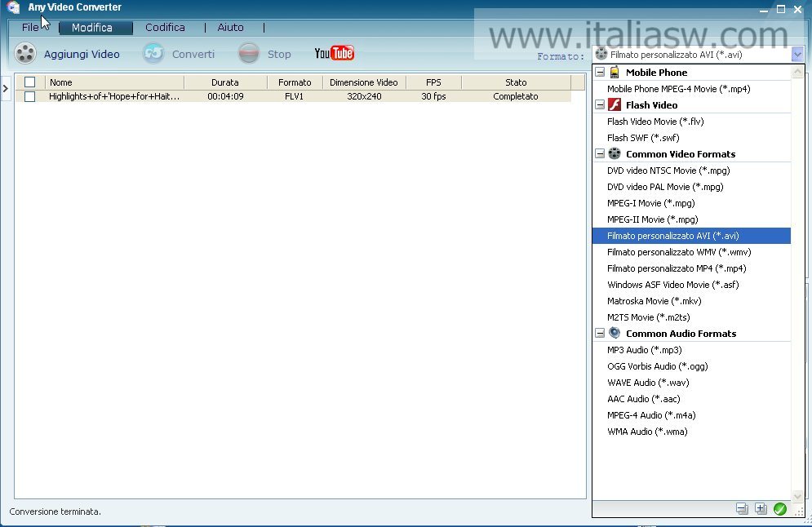Click the red Flash icon beside Flash Video
Viewport: 812px width, 527px height.
[615, 105]
